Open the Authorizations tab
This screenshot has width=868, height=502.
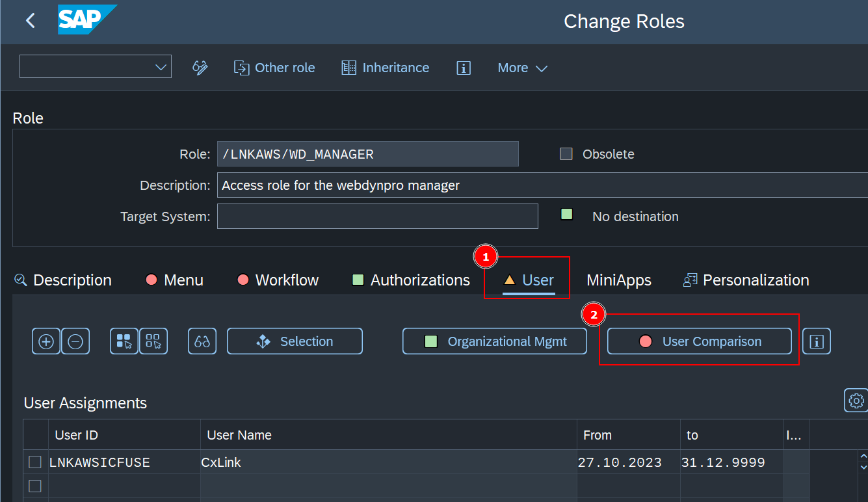click(411, 280)
